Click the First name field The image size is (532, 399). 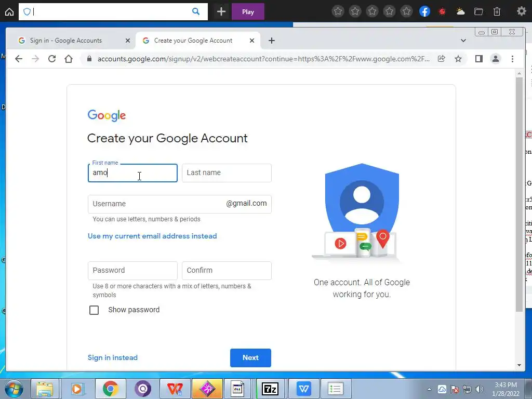coord(132,173)
